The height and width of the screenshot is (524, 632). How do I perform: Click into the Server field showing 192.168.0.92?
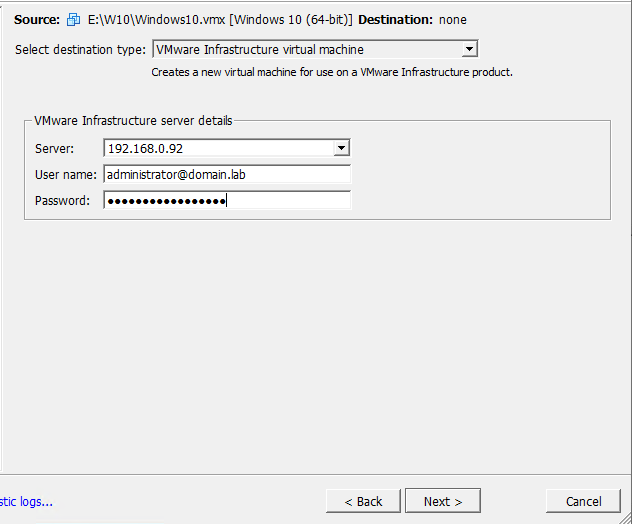pyautogui.click(x=227, y=148)
